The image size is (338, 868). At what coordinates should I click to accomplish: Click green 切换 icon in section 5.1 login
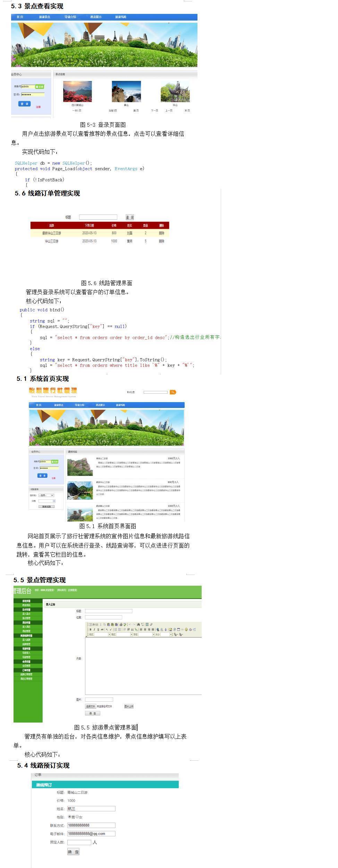pos(55,461)
